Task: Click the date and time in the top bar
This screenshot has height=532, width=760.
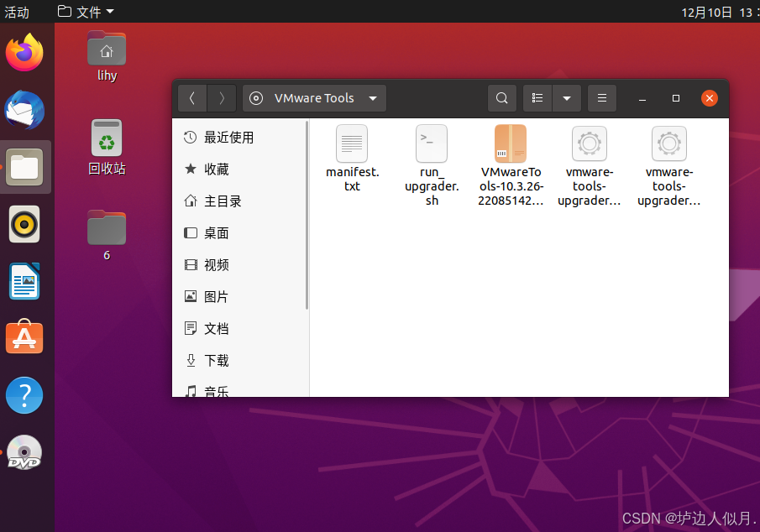Action: click(720, 12)
